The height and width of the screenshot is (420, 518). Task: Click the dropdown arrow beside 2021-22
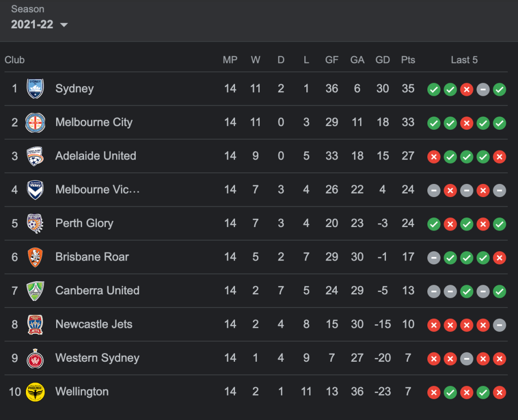coord(64,25)
